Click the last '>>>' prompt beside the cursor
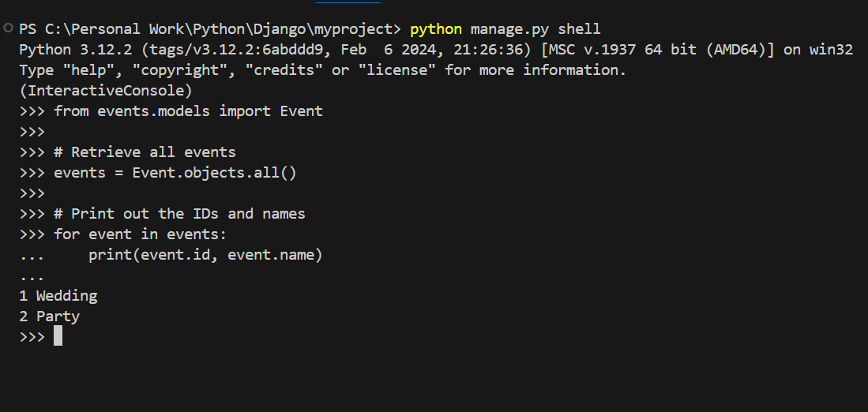Viewport: 868px width, 412px height. pos(32,337)
